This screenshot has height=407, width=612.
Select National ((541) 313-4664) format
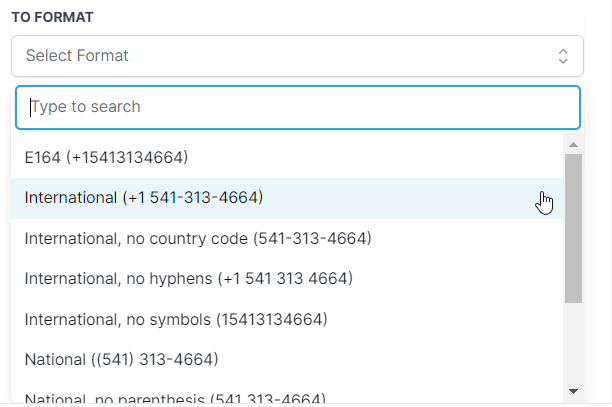click(121, 358)
